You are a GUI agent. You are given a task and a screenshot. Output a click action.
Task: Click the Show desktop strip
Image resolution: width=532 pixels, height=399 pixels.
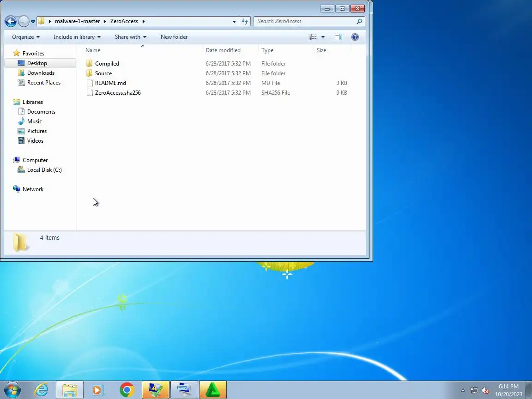coord(529,390)
